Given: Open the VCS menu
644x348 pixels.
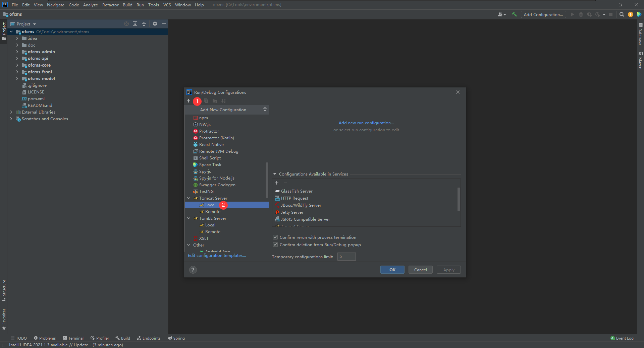Looking at the screenshot, I should (x=167, y=5).
